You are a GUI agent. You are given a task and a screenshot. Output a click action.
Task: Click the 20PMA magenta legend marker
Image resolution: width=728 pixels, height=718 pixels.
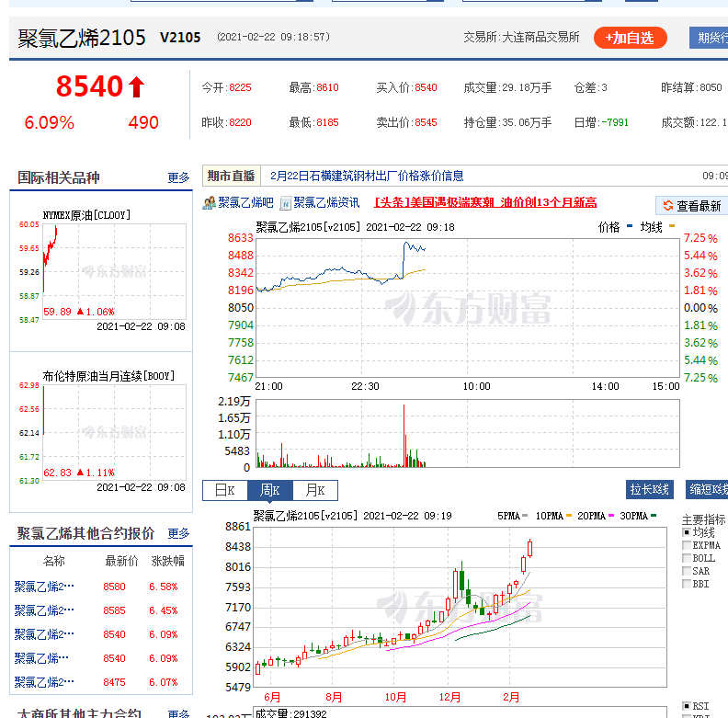pos(611,515)
